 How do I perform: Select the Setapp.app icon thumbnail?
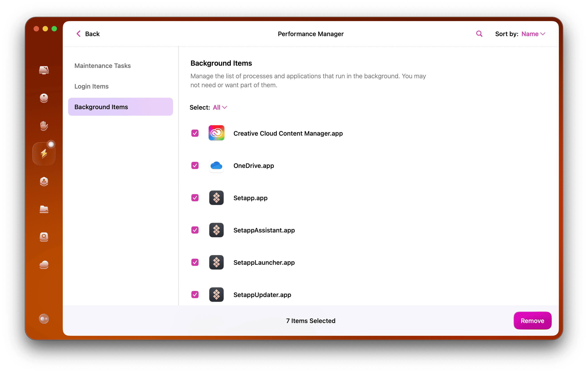216,198
